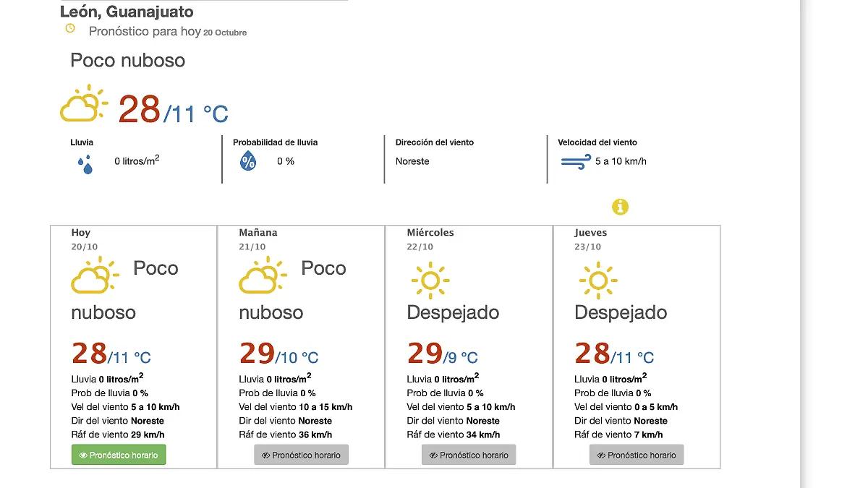
Task: Show the hourly forecast for Mañana
Action: 301,455
